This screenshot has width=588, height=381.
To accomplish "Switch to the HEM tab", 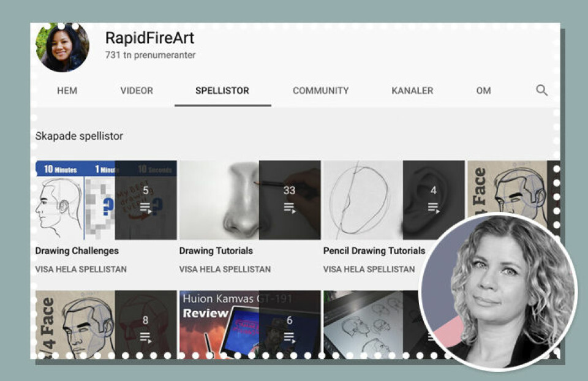I will [67, 91].
